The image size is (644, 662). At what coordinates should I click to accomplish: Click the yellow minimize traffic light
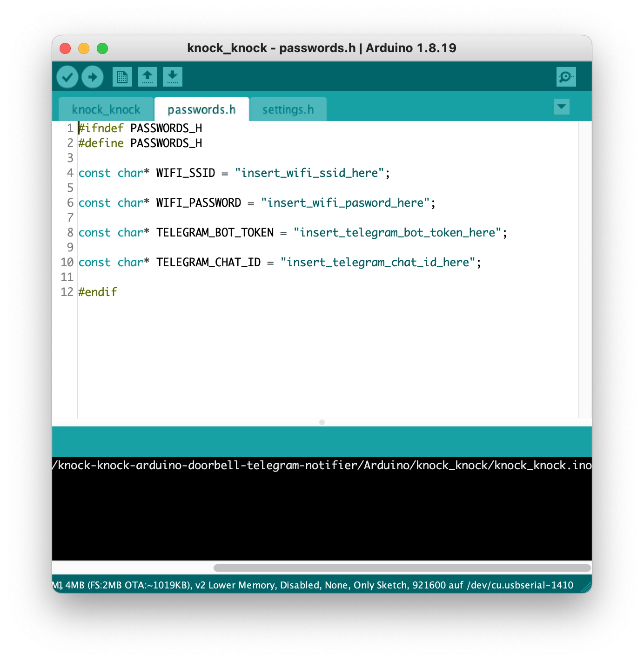pyautogui.click(x=84, y=48)
